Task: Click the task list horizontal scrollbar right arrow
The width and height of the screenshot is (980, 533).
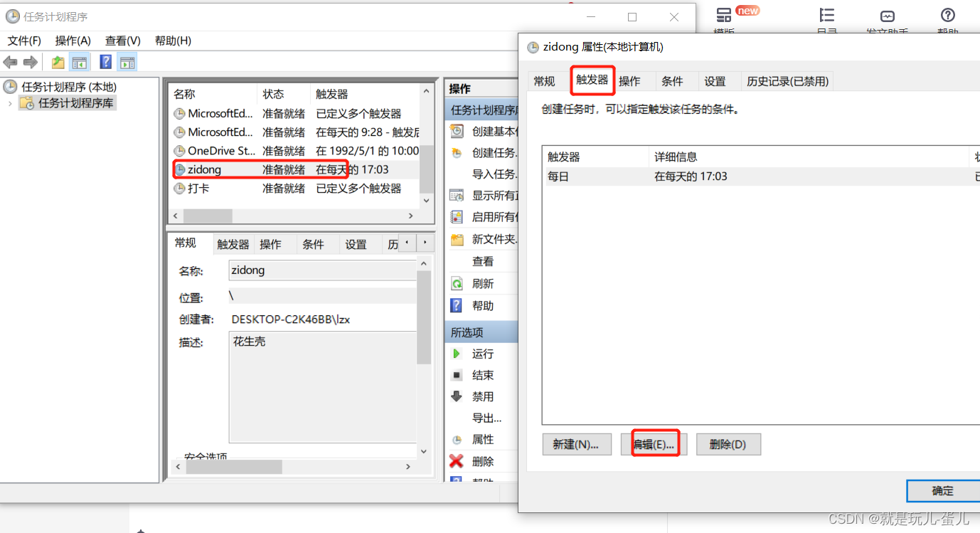Action: pos(410,216)
